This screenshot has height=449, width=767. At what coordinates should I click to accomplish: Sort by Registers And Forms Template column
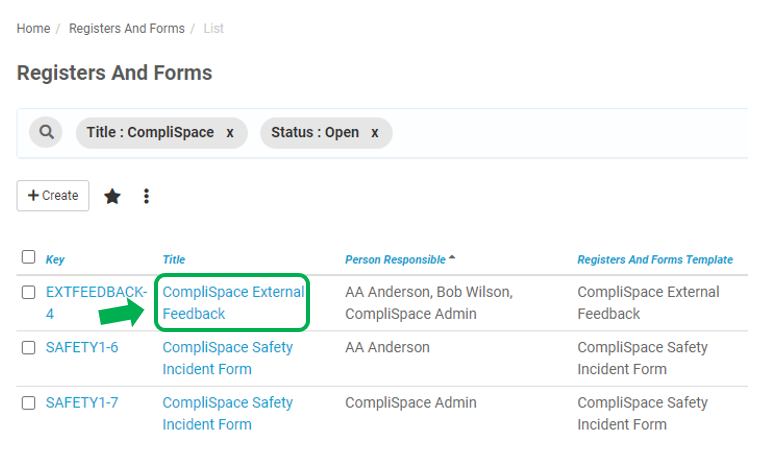[655, 260]
